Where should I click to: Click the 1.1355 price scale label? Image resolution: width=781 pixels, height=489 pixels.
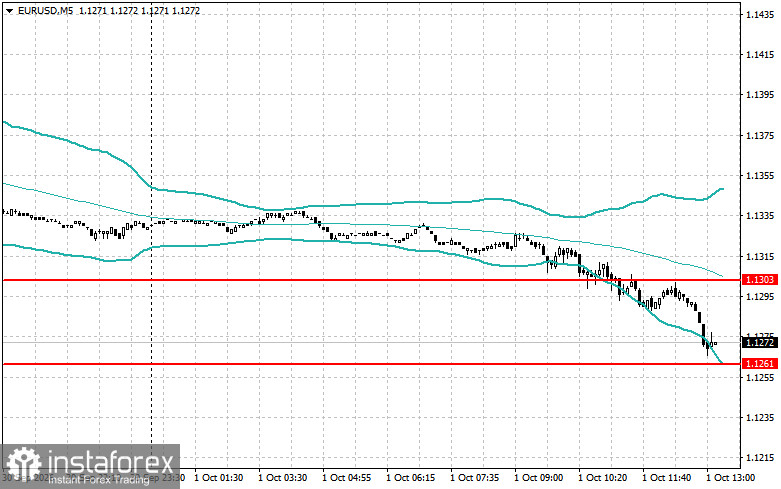click(760, 176)
